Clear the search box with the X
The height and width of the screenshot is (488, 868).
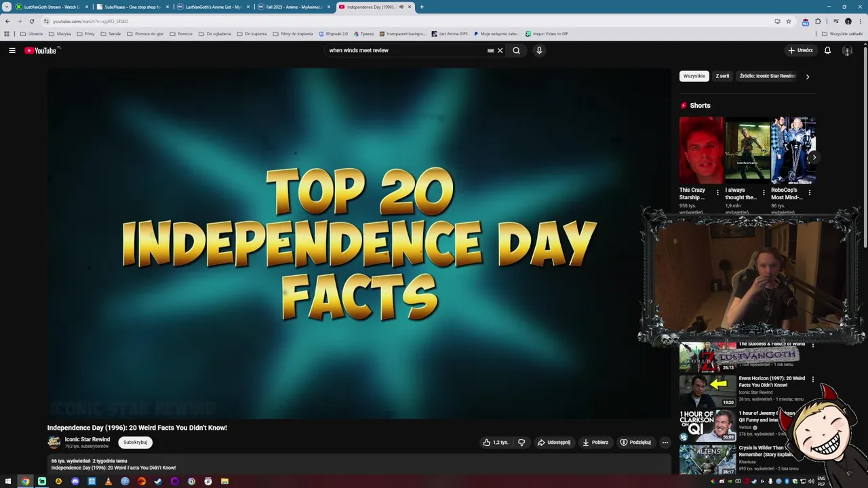coord(500,50)
